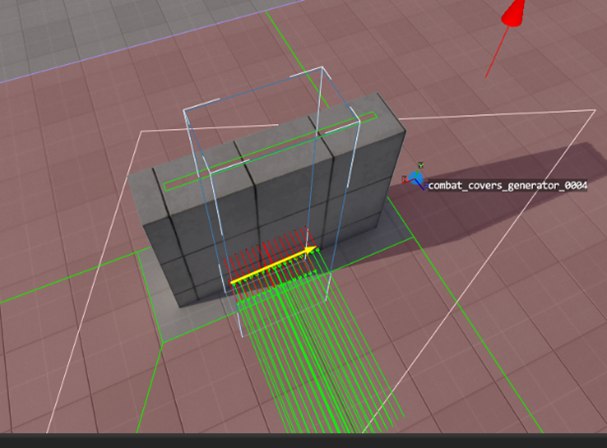Select the gray concrete block wall

point(267,201)
